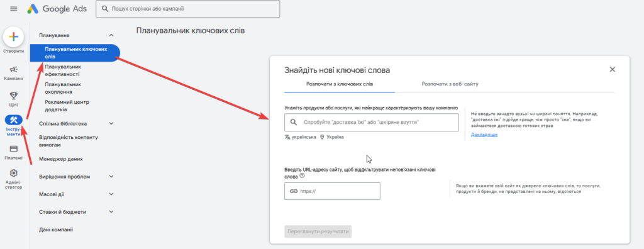Open the hamburger main menu
The height and width of the screenshot is (249, 644).
pyautogui.click(x=14, y=9)
